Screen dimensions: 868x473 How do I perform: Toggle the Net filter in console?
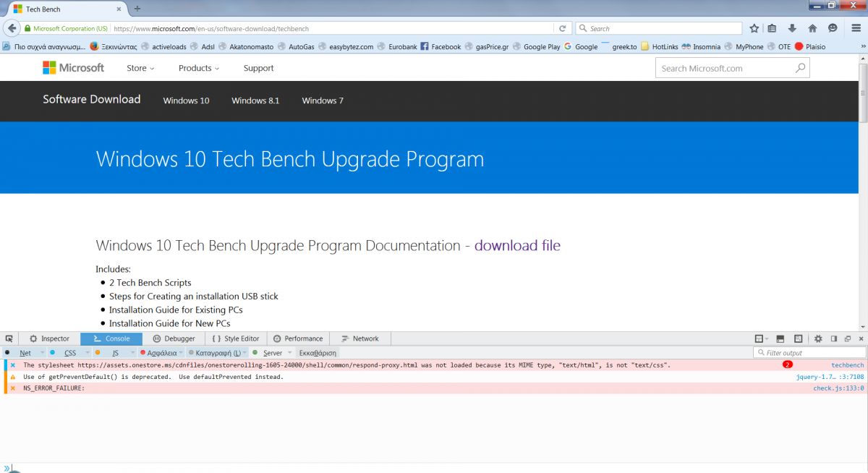[x=25, y=353]
